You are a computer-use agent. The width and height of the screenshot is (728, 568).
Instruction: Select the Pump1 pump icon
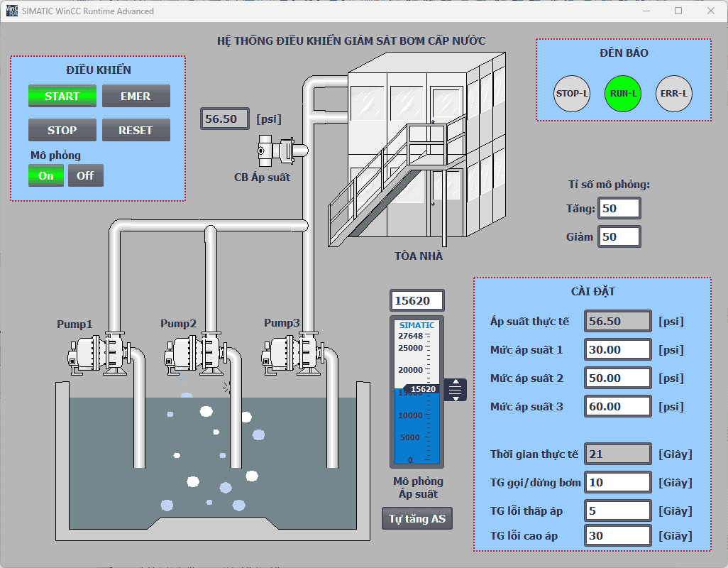click(100, 354)
